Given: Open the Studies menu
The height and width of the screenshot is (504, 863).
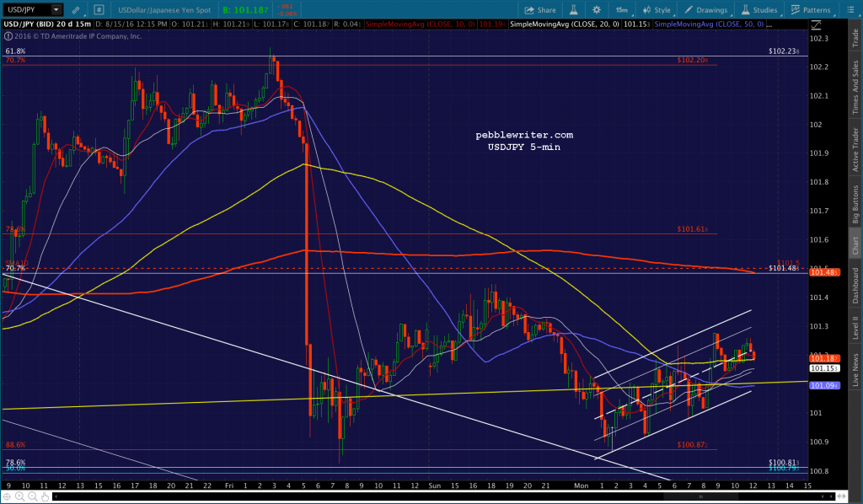Looking at the screenshot, I should [x=759, y=10].
